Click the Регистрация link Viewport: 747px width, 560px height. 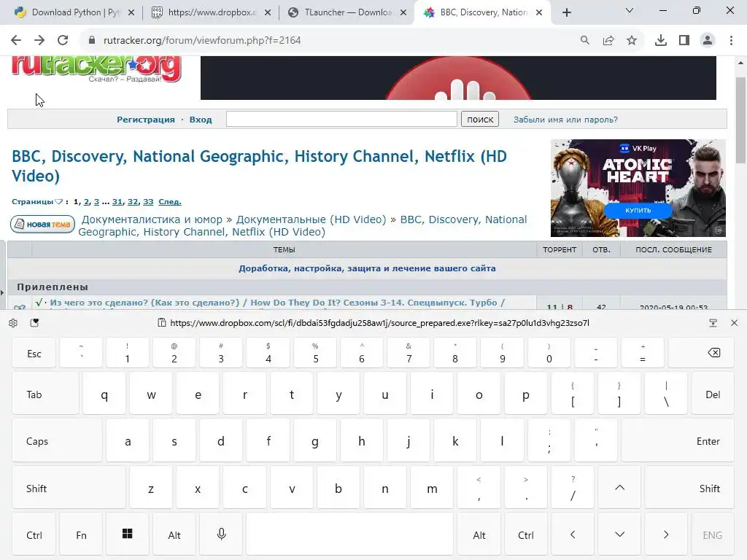pyautogui.click(x=146, y=120)
